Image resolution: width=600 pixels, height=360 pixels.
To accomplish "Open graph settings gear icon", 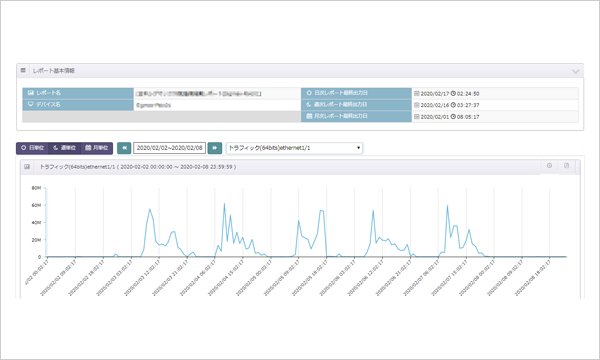I will (549, 166).
